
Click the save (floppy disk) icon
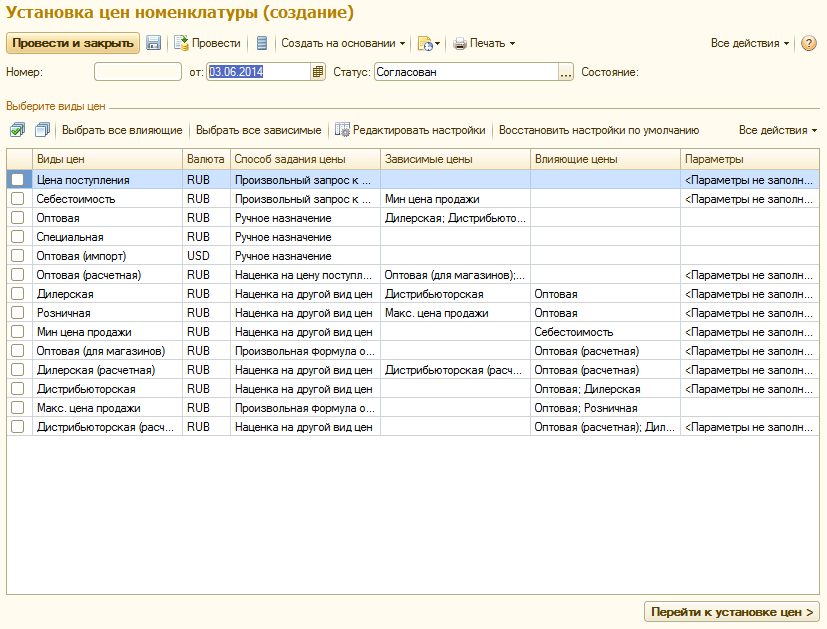pos(153,43)
